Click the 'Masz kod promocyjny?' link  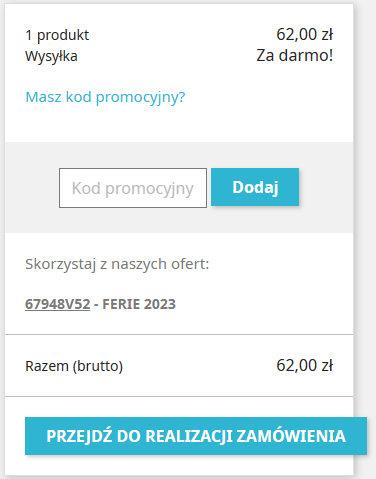[105, 97]
